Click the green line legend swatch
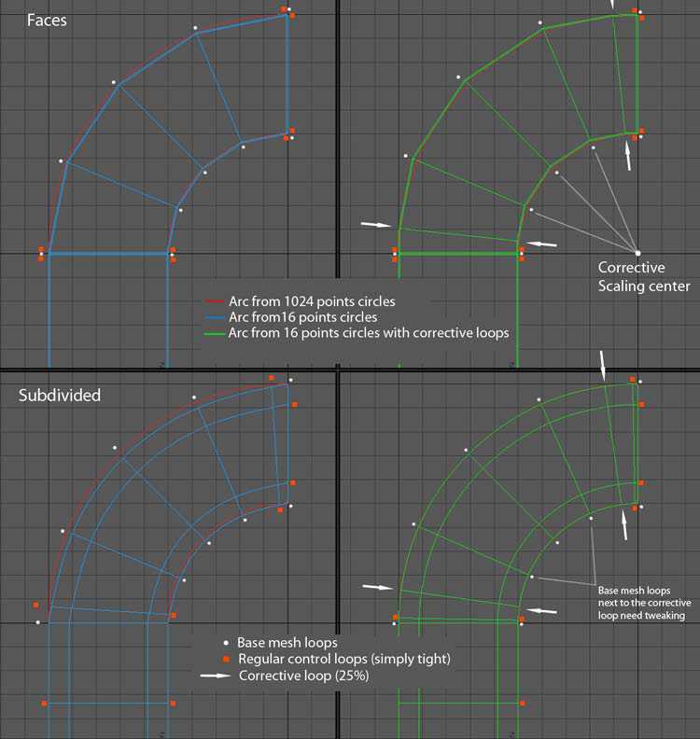This screenshot has height=739, width=700. coord(215,334)
